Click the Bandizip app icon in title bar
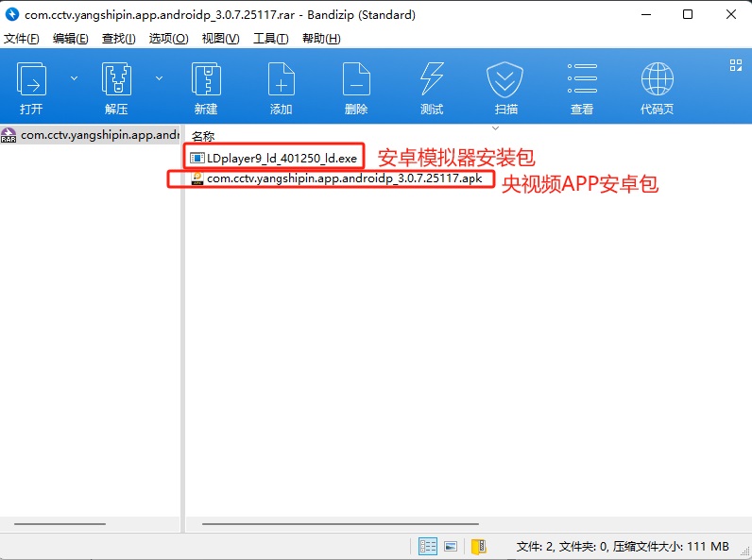Screen dimensions: 752x560 point(12,14)
